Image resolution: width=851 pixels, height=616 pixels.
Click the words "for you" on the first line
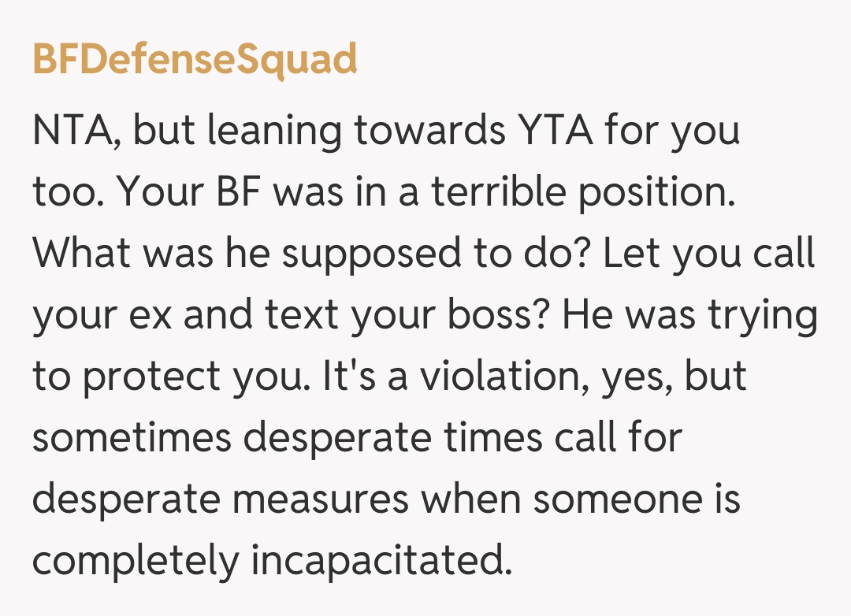pyautogui.click(x=672, y=130)
